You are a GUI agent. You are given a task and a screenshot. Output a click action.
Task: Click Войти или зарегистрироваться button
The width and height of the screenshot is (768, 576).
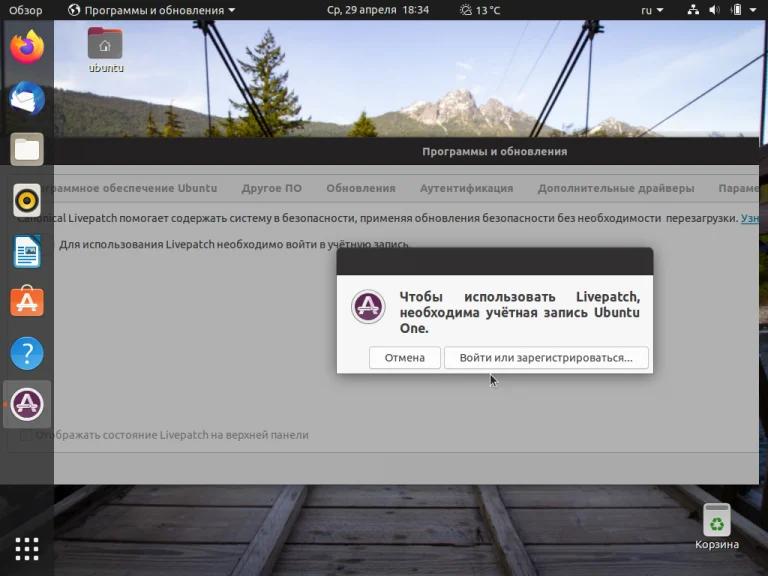(546, 358)
